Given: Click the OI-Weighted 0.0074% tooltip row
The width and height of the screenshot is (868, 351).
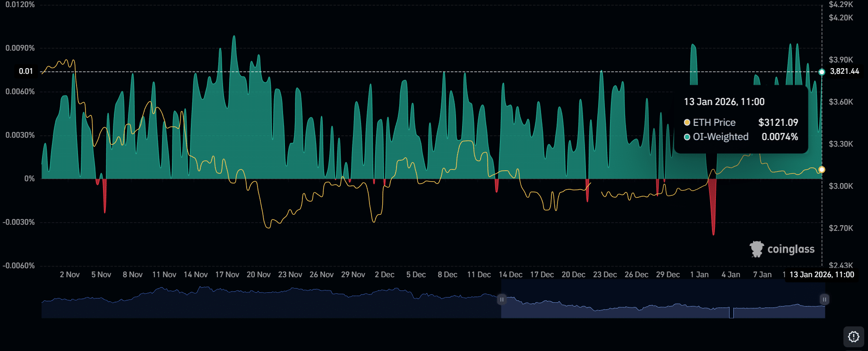Looking at the screenshot, I should [x=740, y=137].
